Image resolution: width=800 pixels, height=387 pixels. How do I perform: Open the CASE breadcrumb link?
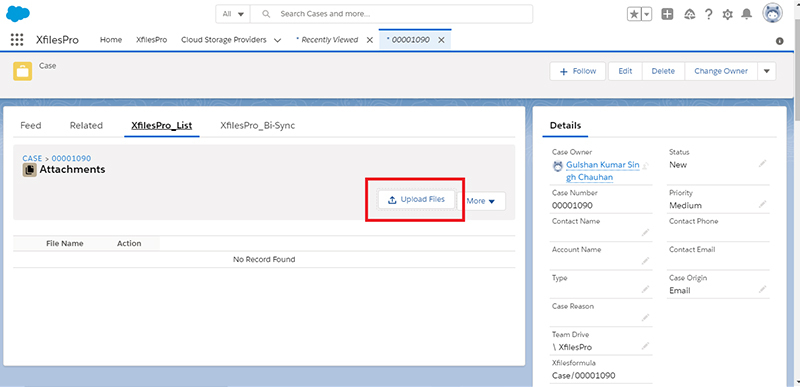(32, 159)
